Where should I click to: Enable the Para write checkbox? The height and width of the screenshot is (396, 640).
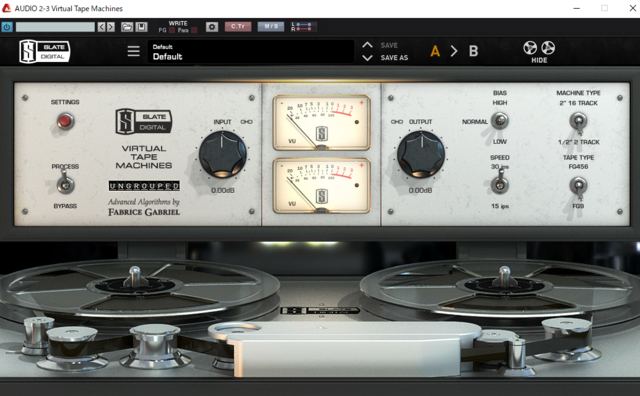[x=194, y=30]
